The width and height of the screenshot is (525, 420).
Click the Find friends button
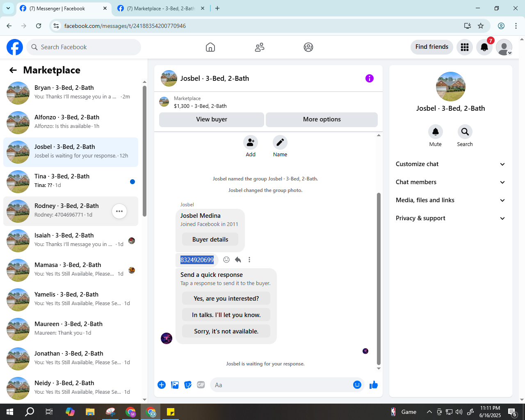pyautogui.click(x=432, y=47)
